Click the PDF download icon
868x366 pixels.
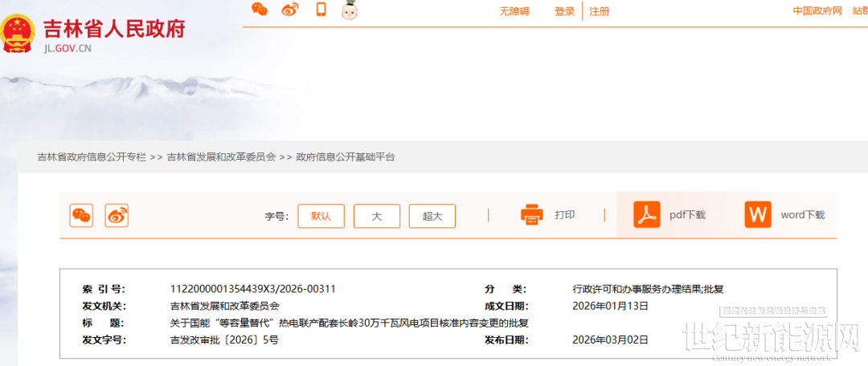point(646,215)
